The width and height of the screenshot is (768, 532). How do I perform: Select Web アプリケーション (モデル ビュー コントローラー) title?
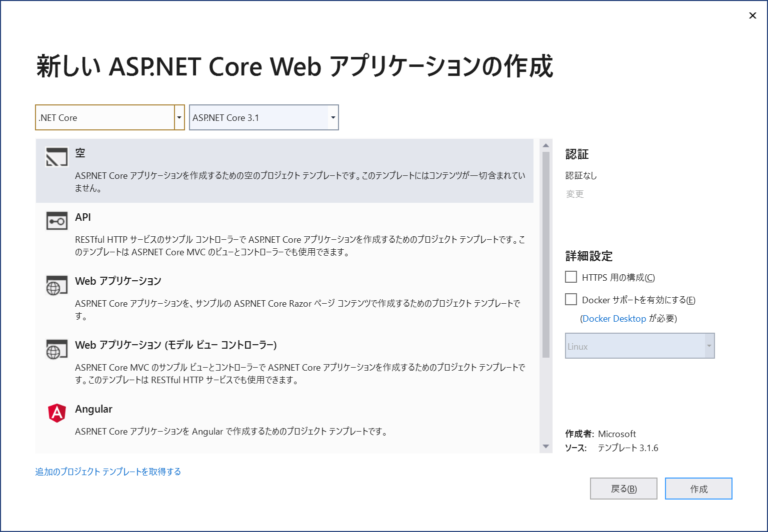tap(176, 345)
